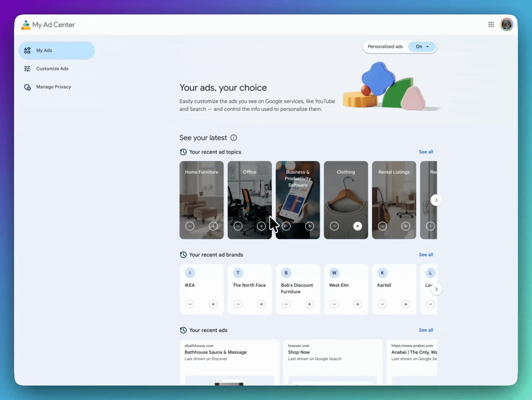Expand ad topics carousel with next arrow

[436, 200]
